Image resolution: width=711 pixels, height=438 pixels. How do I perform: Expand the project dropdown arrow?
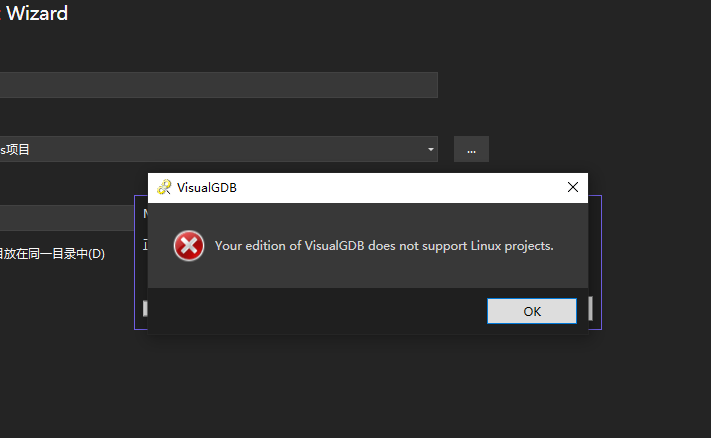[x=430, y=149]
